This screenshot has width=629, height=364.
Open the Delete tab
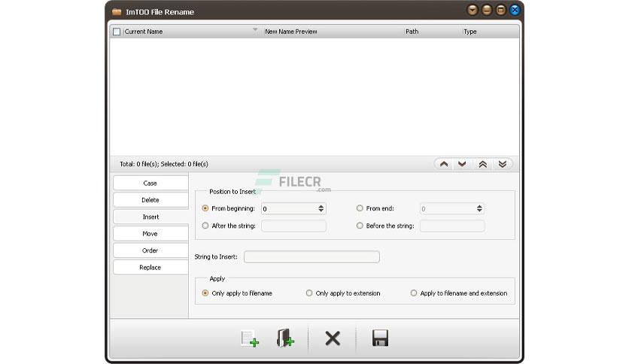pos(150,200)
